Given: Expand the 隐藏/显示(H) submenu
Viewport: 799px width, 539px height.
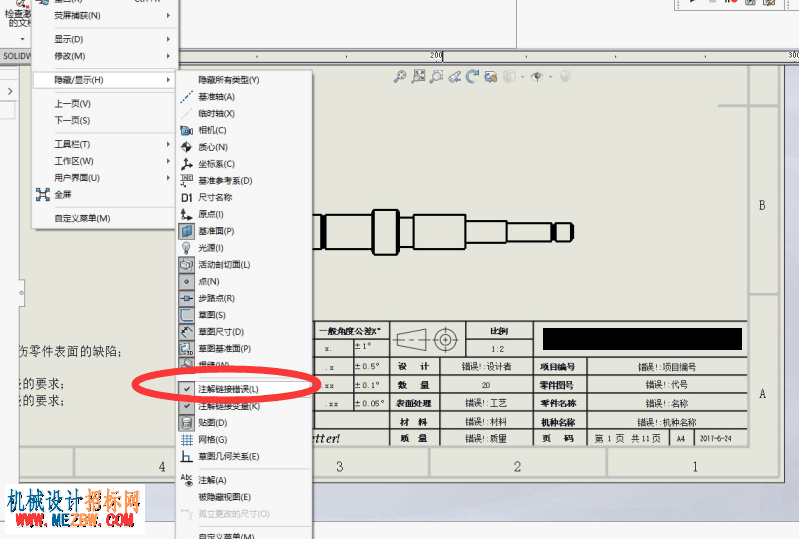Looking at the screenshot, I should [x=104, y=80].
